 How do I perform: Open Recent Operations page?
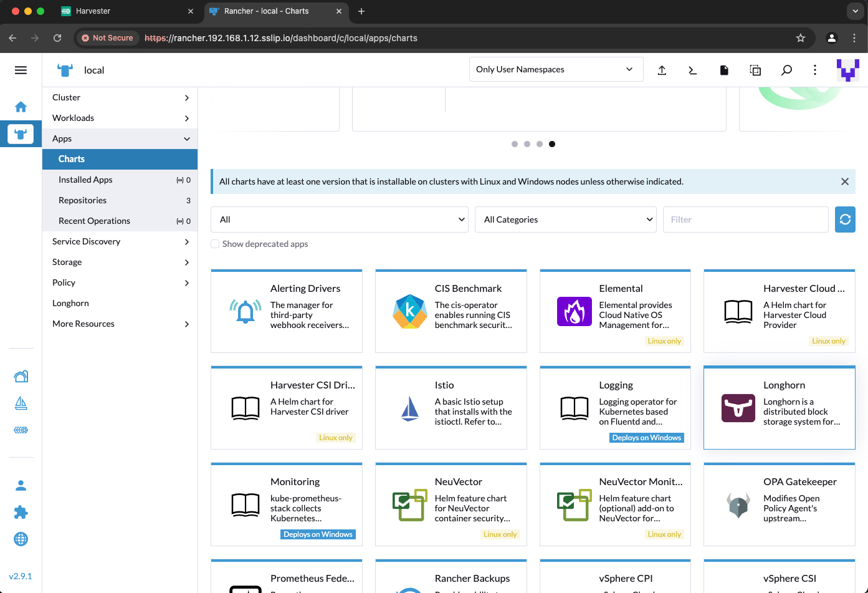(120, 221)
